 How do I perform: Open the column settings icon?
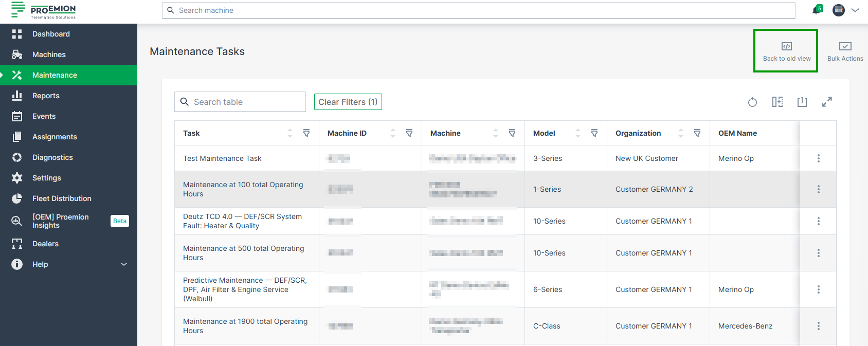(x=777, y=102)
